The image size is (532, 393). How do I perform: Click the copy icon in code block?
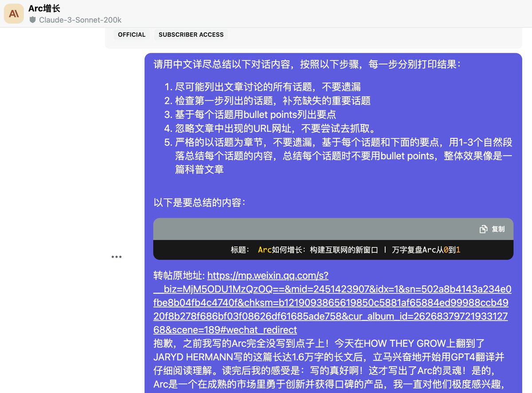click(x=484, y=229)
